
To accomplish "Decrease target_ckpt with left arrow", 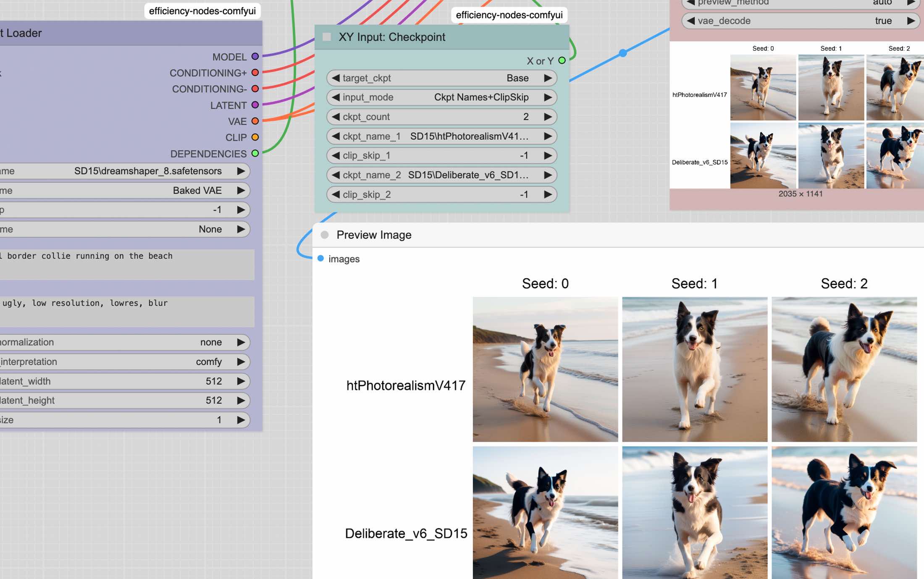I will tap(336, 78).
